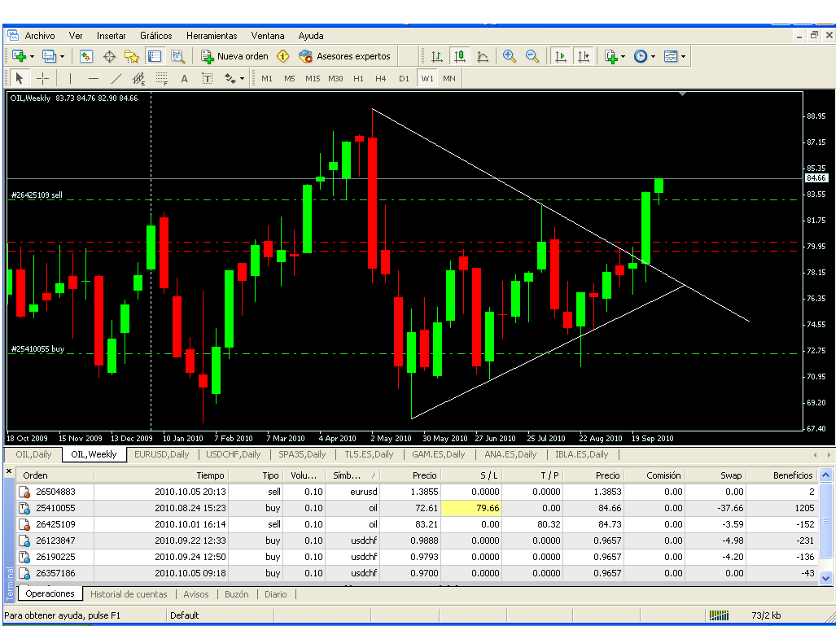This screenshot has width=840, height=626.
Task: Select the H4 timeframe
Action: 380,79
